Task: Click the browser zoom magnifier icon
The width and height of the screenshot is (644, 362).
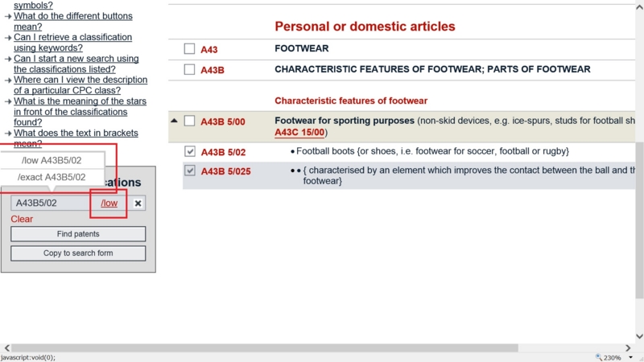Action: click(x=599, y=357)
